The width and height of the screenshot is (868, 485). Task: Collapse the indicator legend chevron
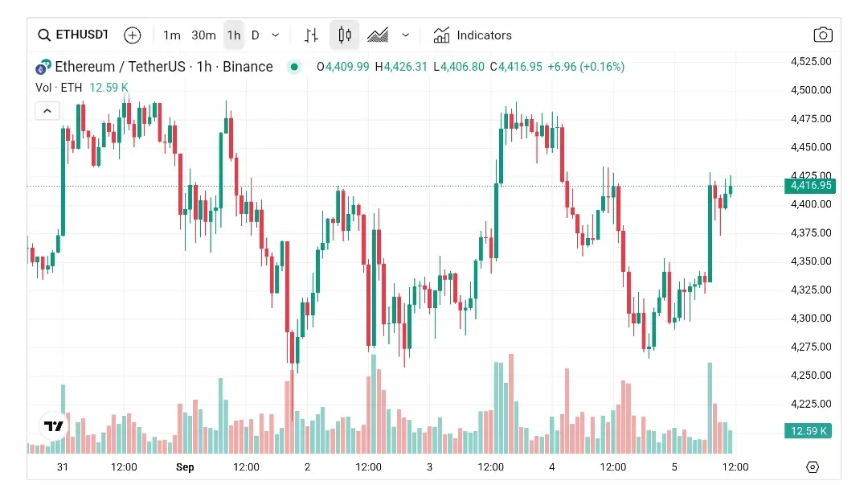click(47, 111)
